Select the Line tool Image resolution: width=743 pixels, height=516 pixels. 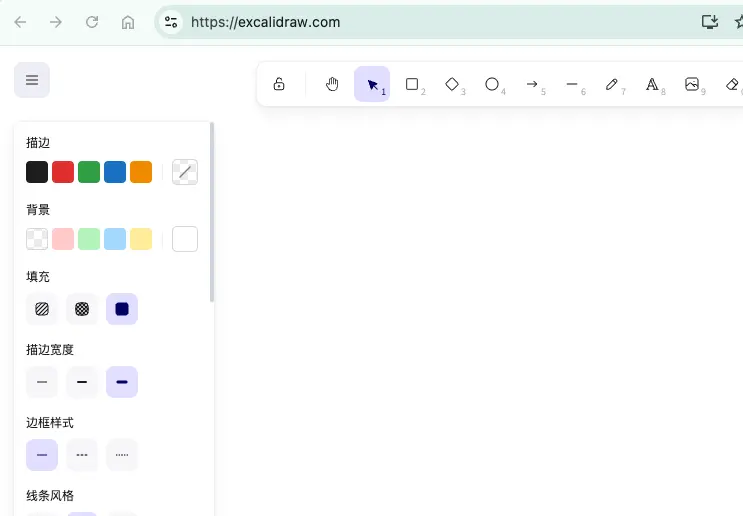(572, 85)
